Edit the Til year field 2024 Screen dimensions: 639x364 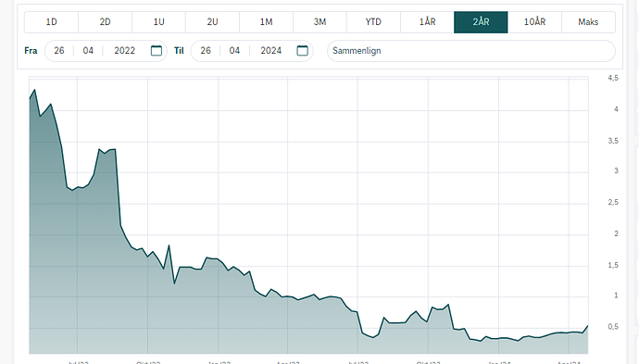click(x=271, y=51)
